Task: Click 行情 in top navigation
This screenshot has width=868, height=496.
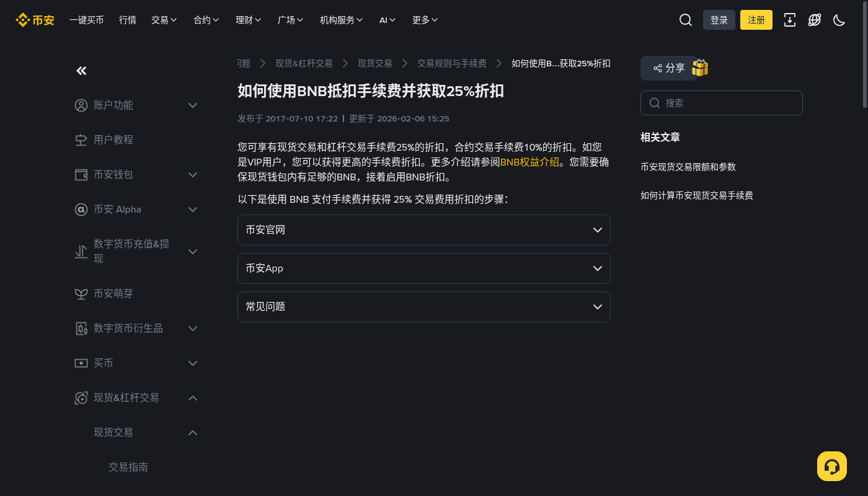Action: pyautogui.click(x=128, y=20)
